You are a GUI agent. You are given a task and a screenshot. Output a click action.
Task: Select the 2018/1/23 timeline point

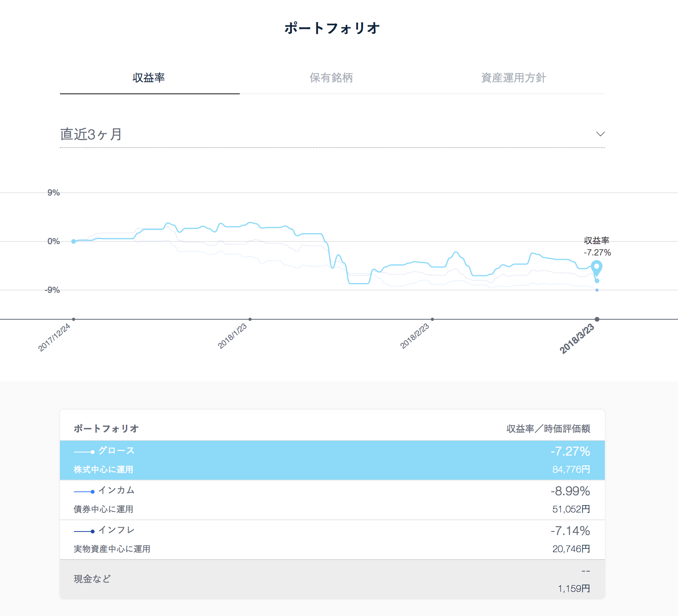[x=250, y=319]
